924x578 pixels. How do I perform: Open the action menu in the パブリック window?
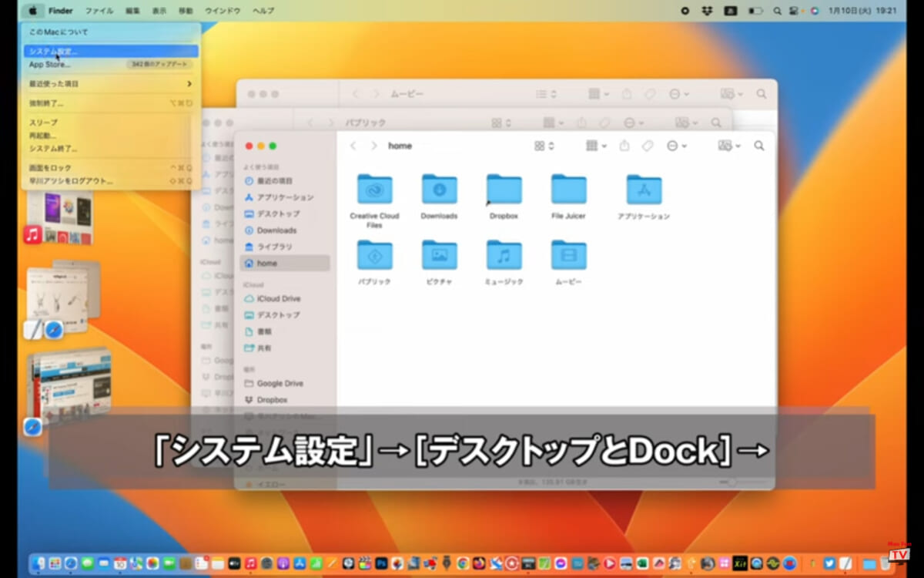coord(634,123)
